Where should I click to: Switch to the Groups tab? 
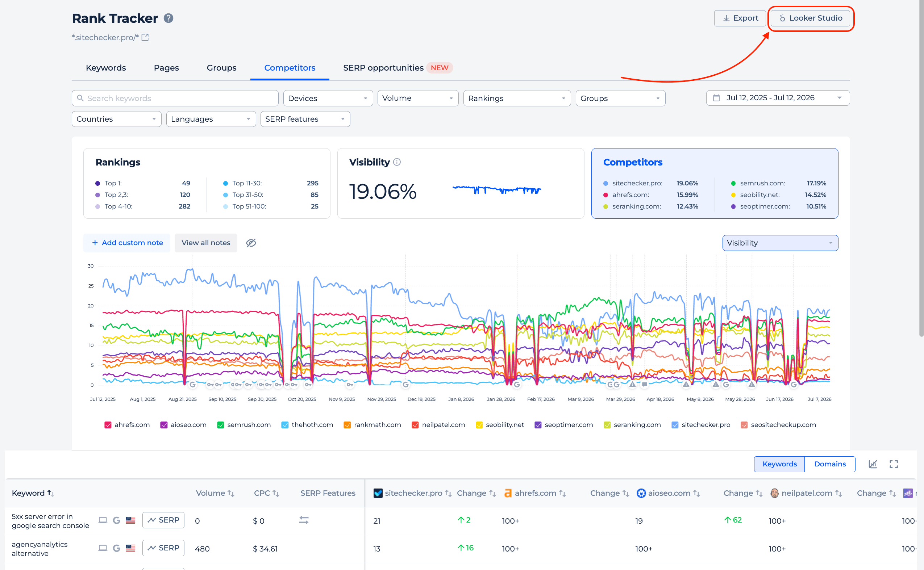(x=221, y=68)
